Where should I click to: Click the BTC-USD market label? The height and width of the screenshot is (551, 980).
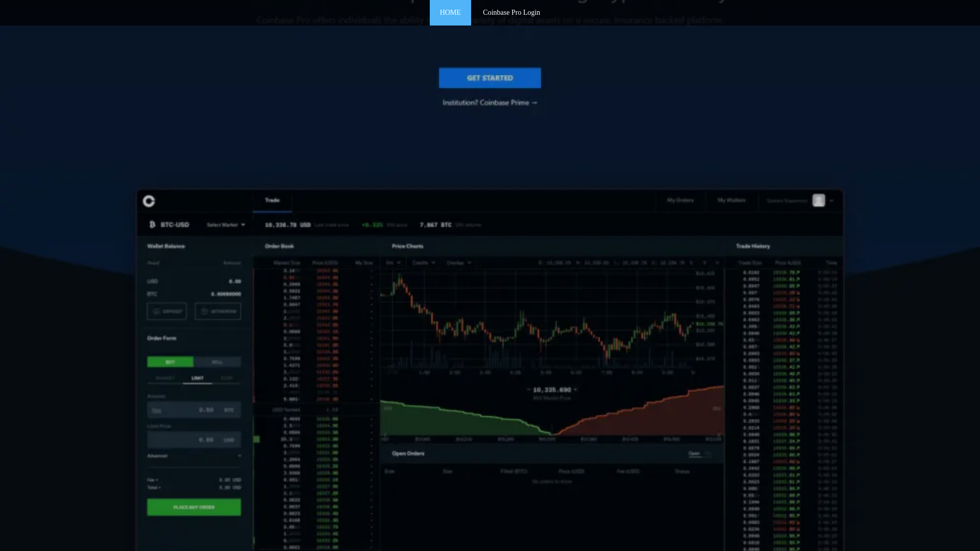(175, 224)
